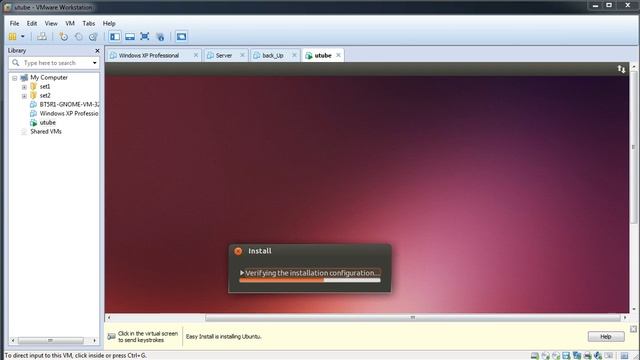Select My Computer in the library

click(x=49, y=78)
